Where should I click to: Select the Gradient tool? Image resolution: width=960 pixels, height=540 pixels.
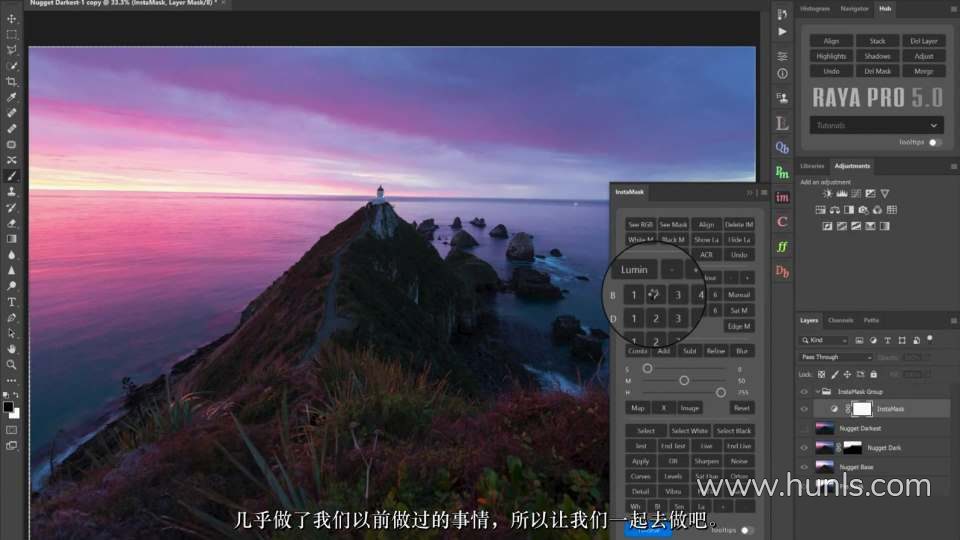tap(12, 239)
